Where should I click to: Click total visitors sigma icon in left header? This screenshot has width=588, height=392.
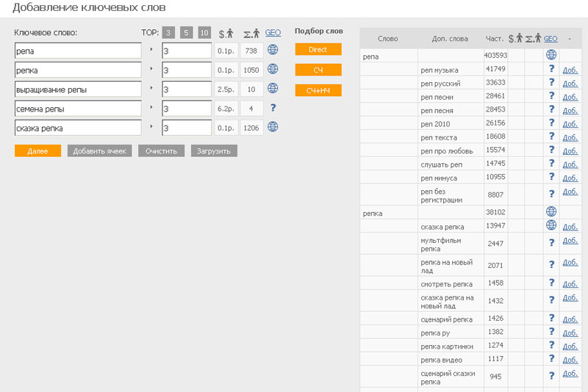(x=251, y=34)
